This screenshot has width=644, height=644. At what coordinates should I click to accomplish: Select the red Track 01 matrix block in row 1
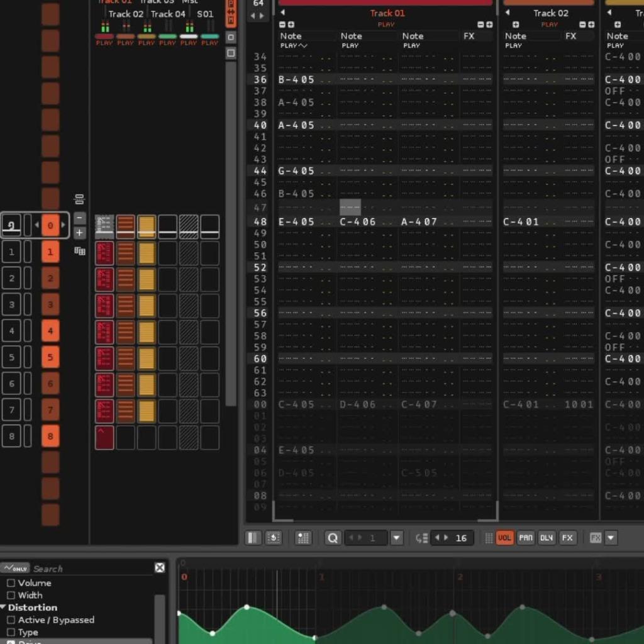click(x=104, y=253)
